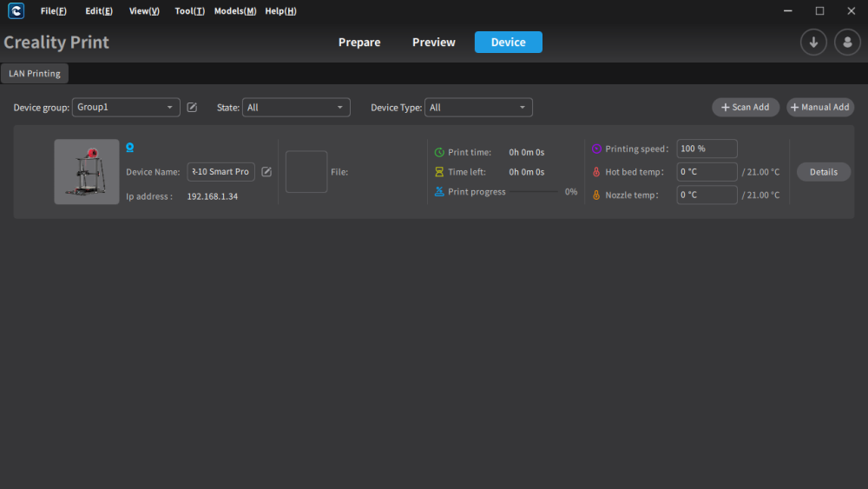Switch to the Prepare tab
The height and width of the screenshot is (489, 868).
pos(359,42)
